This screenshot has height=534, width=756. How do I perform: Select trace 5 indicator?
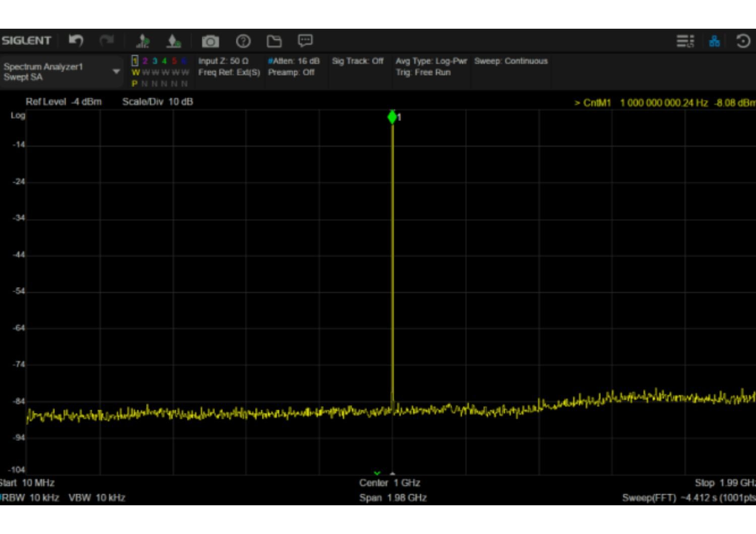coord(174,61)
